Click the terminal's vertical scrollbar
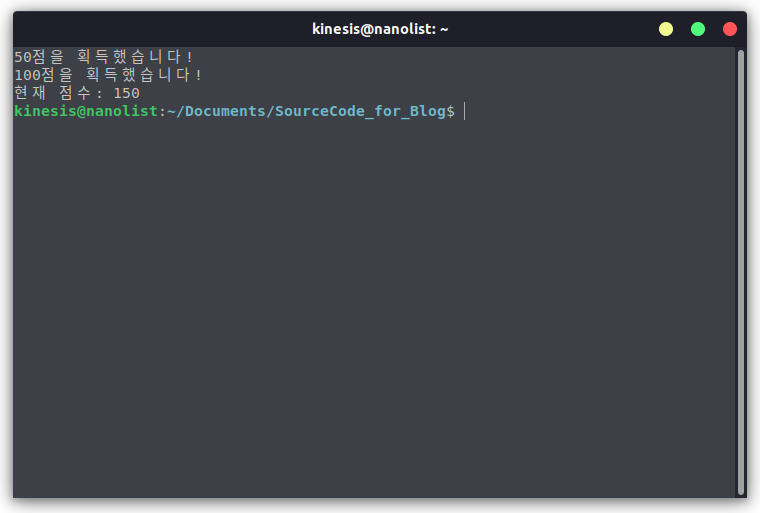This screenshot has width=760, height=513. [741, 272]
